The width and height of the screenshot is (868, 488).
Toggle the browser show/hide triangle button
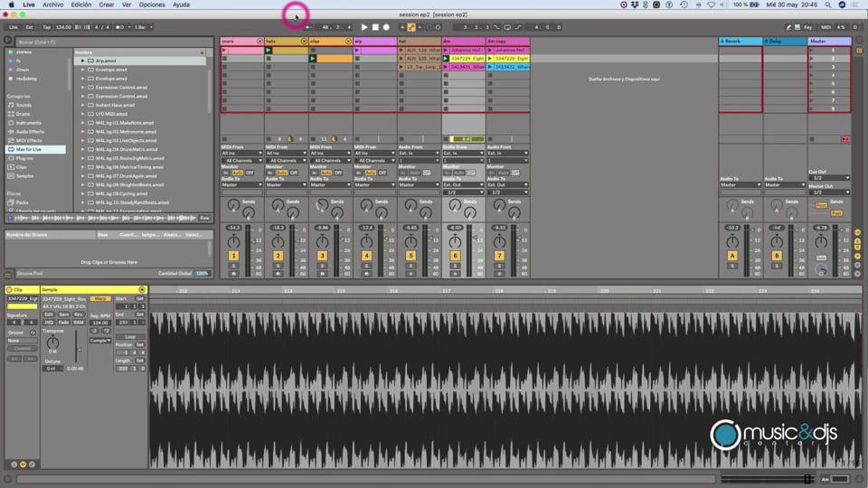8,41
